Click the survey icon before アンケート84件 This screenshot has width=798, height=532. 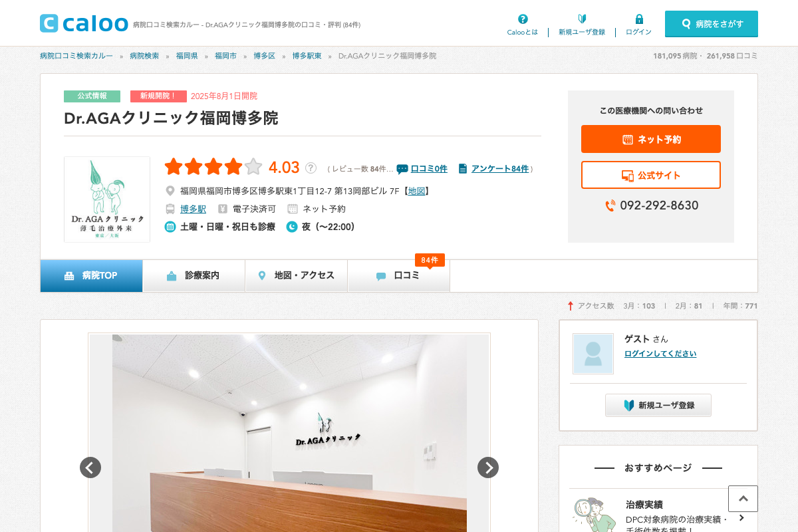[x=462, y=169]
